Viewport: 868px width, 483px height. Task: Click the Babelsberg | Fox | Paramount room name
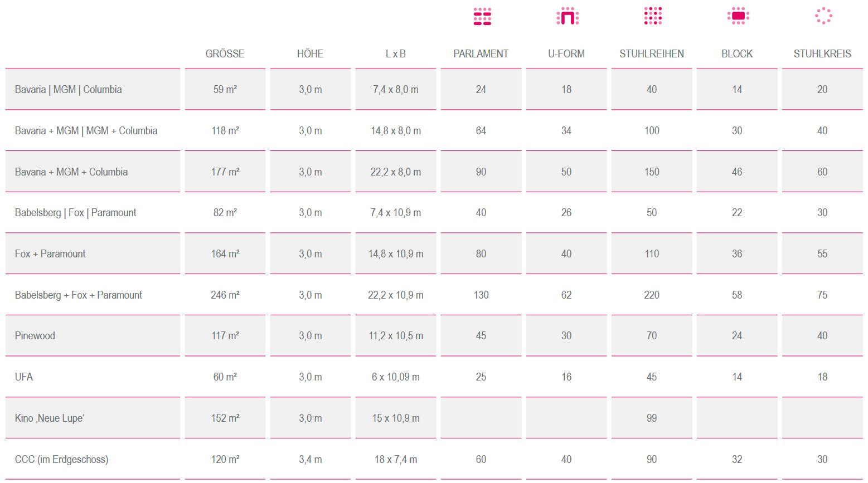click(76, 213)
